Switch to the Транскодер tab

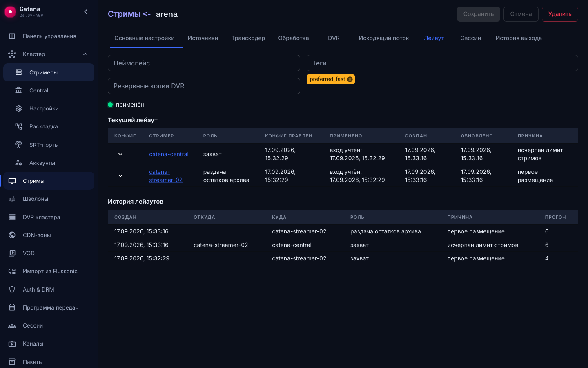(248, 38)
